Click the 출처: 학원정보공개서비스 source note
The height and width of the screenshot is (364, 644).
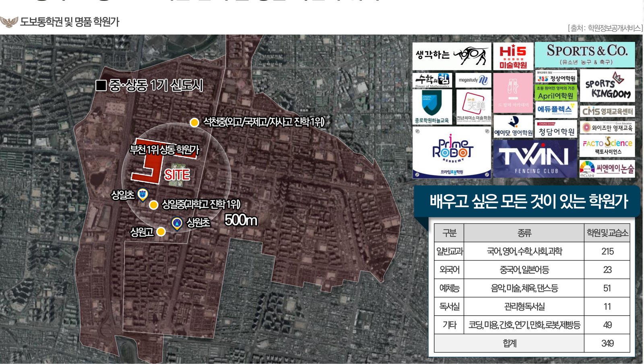click(605, 28)
